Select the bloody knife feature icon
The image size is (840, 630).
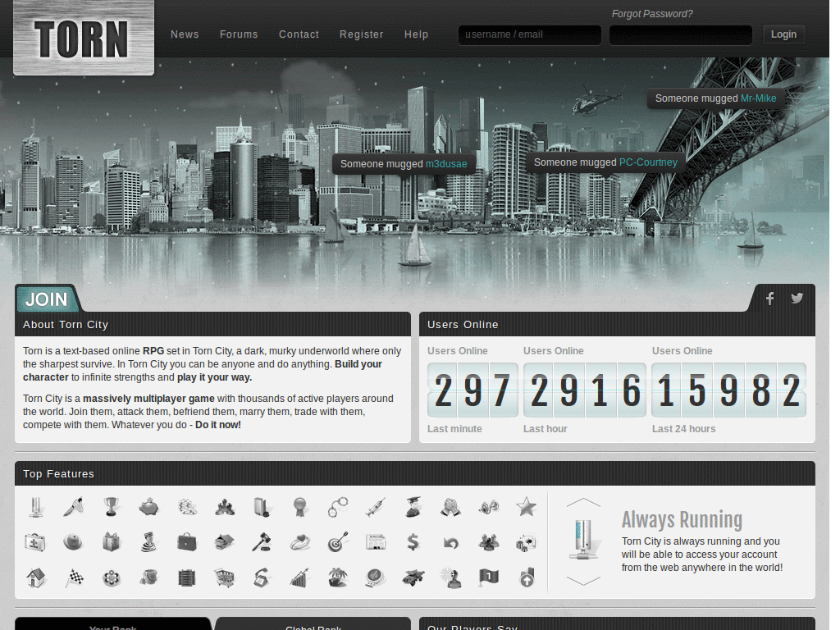point(73,507)
